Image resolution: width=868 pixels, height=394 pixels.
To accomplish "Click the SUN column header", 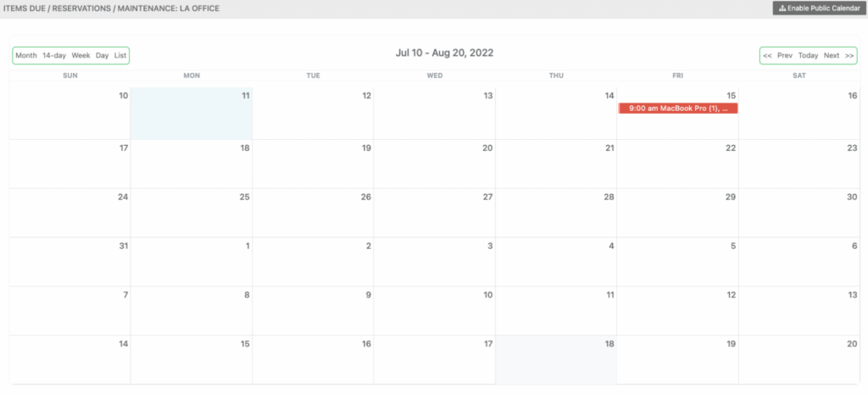I will 70,75.
